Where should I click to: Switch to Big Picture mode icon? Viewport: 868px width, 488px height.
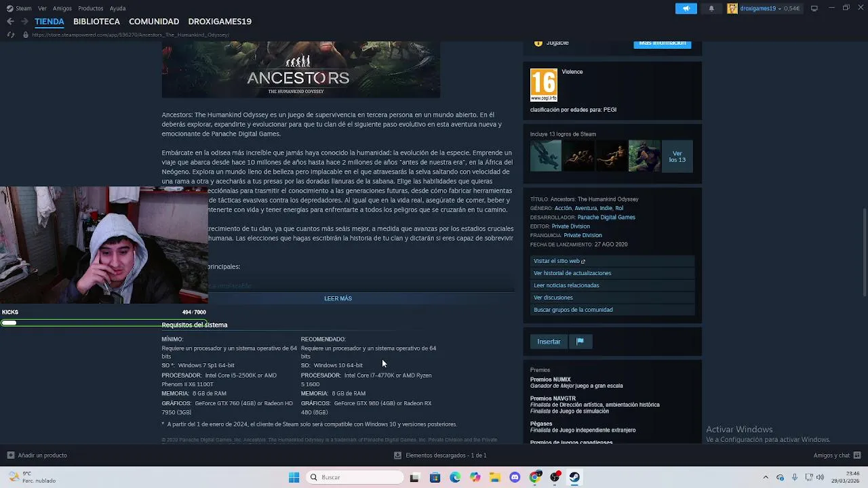point(814,8)
